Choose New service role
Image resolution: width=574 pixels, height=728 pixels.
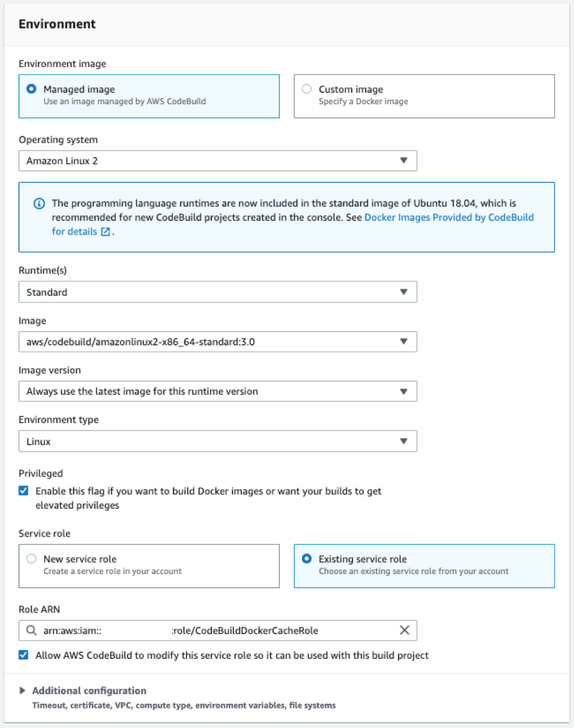(31, 559)
